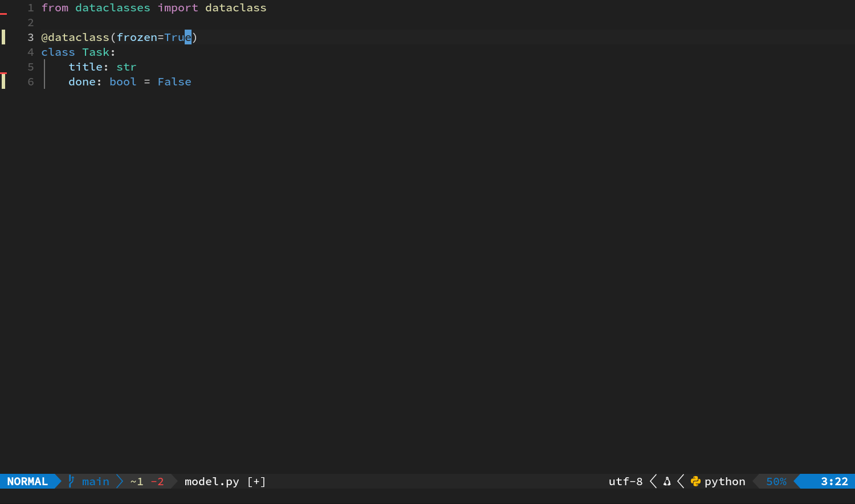Viewport: 855px width, 504px height.
Task: Click the 'done' field name
Action: tap(82, 82)
